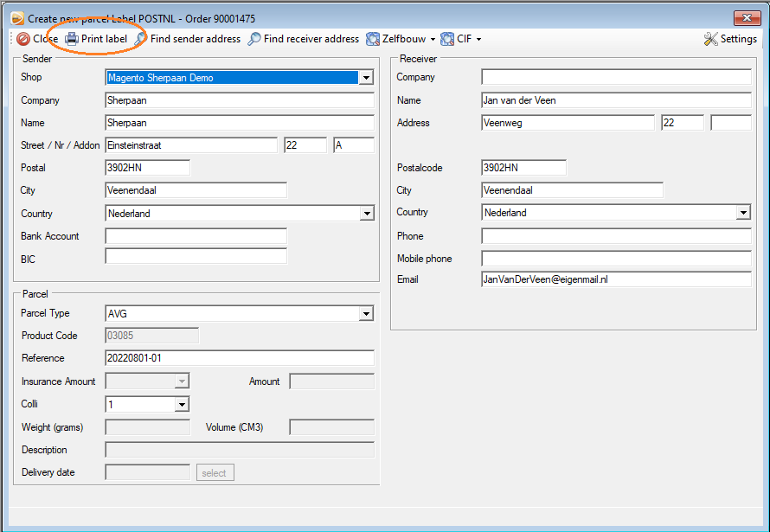The height and width of the screenshot is (532, 770).
Task: Click the BIC field
Action: 196,256
